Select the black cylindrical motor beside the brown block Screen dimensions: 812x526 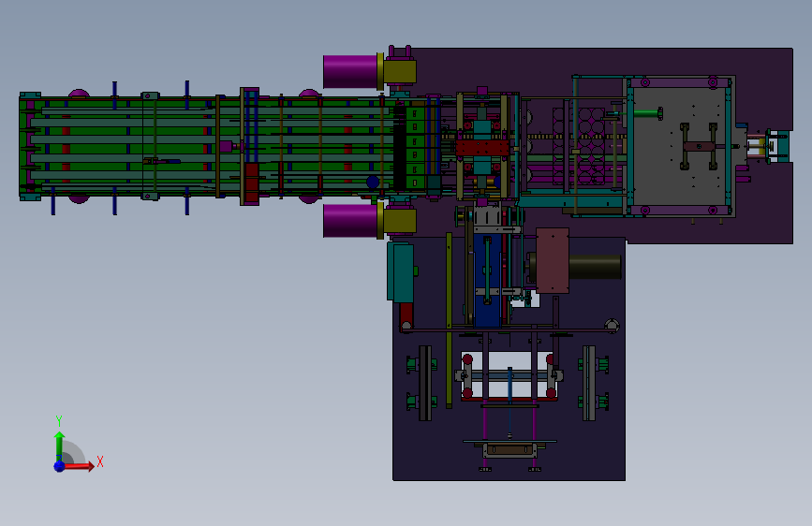(595, 267)
